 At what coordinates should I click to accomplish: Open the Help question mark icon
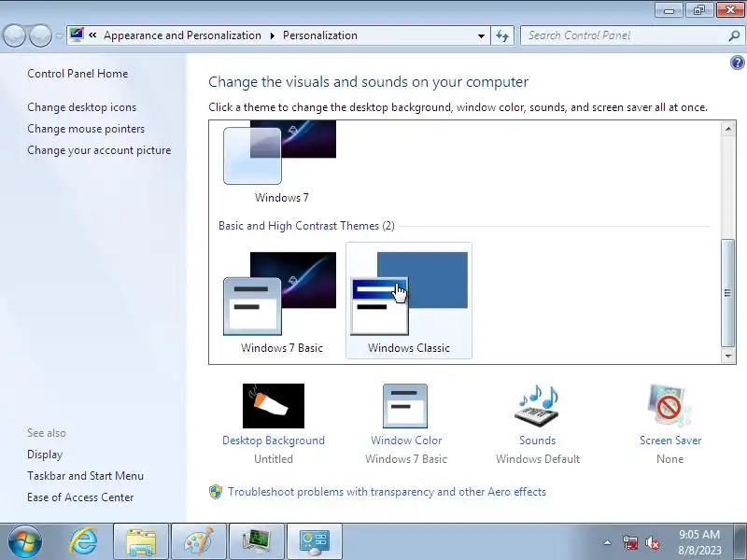(x=737, y=63)
